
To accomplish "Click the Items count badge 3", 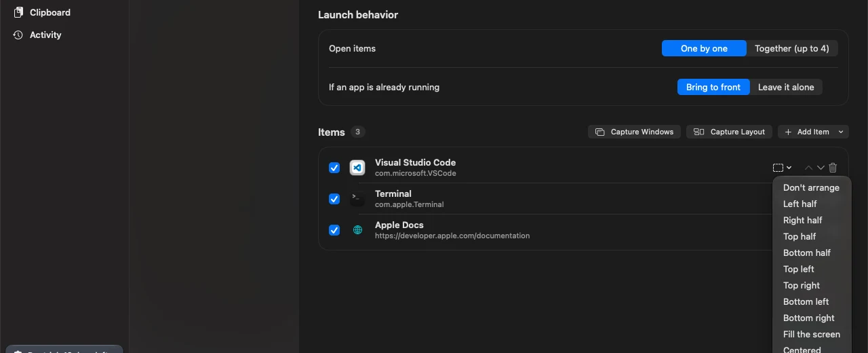I will 358,132.
